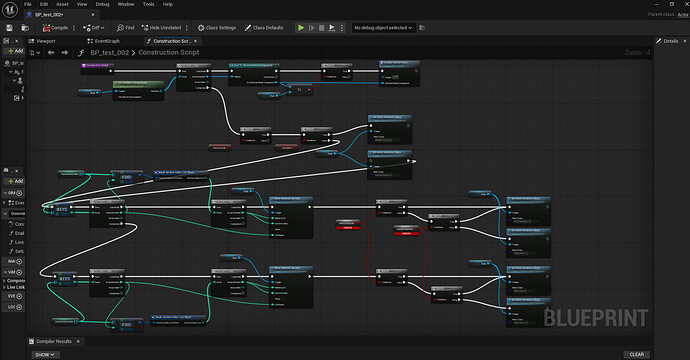The width and height of the screenshot is (690, 360).
Task: Start Play in editor
Action: click(x=301, y=28)
